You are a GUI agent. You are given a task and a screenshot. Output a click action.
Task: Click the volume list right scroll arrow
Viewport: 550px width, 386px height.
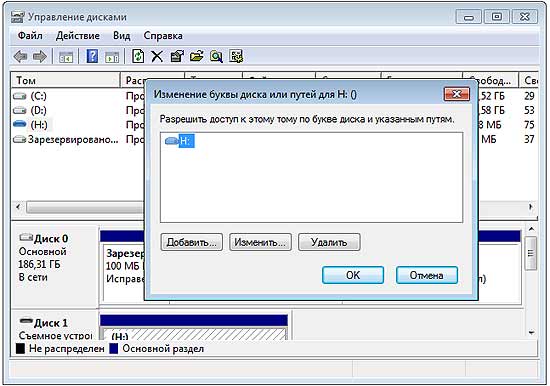pyautogui.click(x=531, y=207)
